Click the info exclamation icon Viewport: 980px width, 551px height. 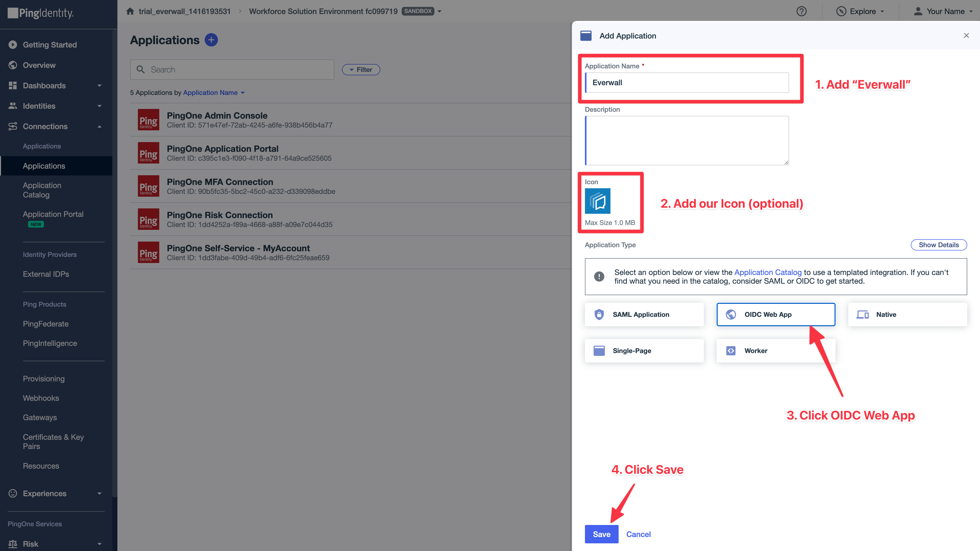599,277
